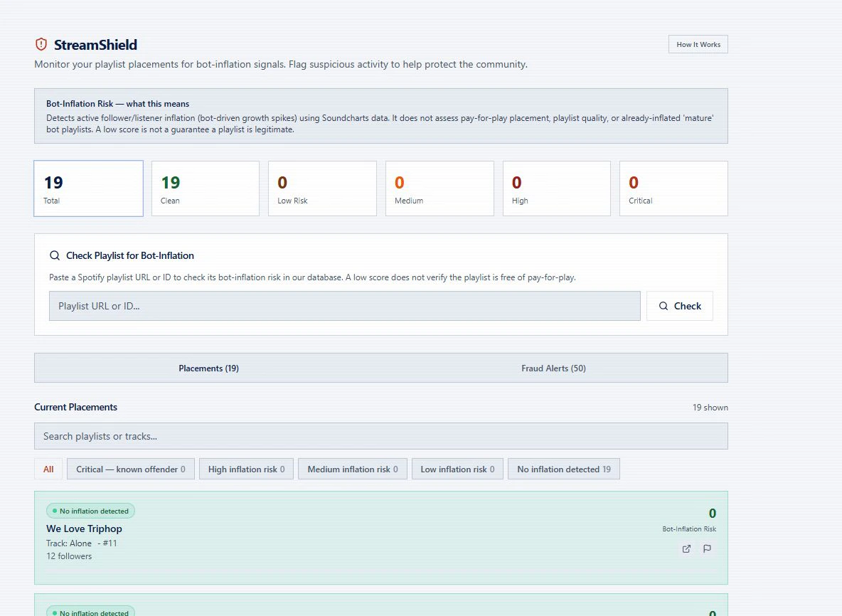Flag the We Love Triphop playlist
The image size is (842, 616).
click(x=707, y=549)
